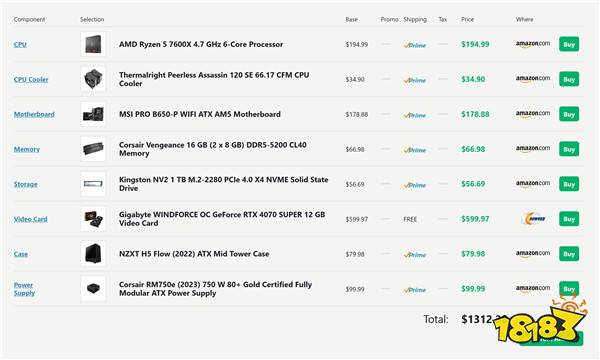Click the green $34.90 price
This screenshot has width=600, height=360.
click(x=473, y=79)
